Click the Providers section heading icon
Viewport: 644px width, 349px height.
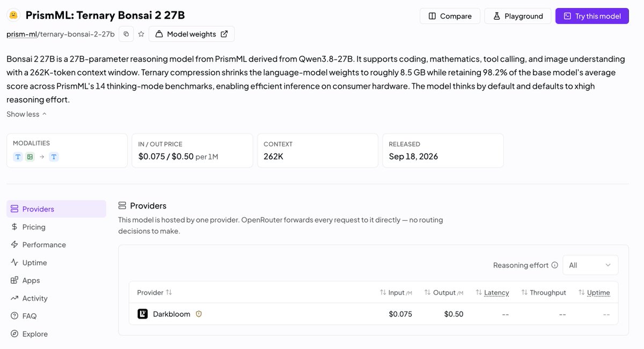[122, 206]
